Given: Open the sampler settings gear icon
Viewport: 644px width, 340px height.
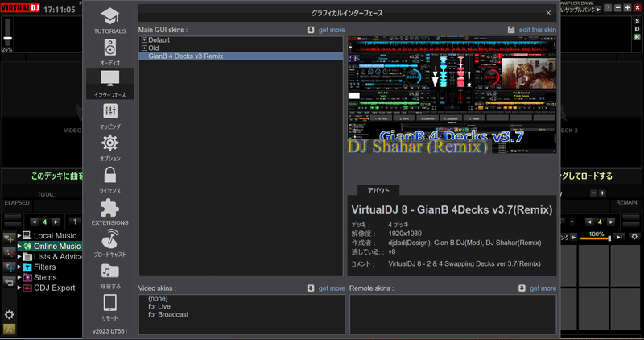Looking at the screenshot, I should coord(634,237).
